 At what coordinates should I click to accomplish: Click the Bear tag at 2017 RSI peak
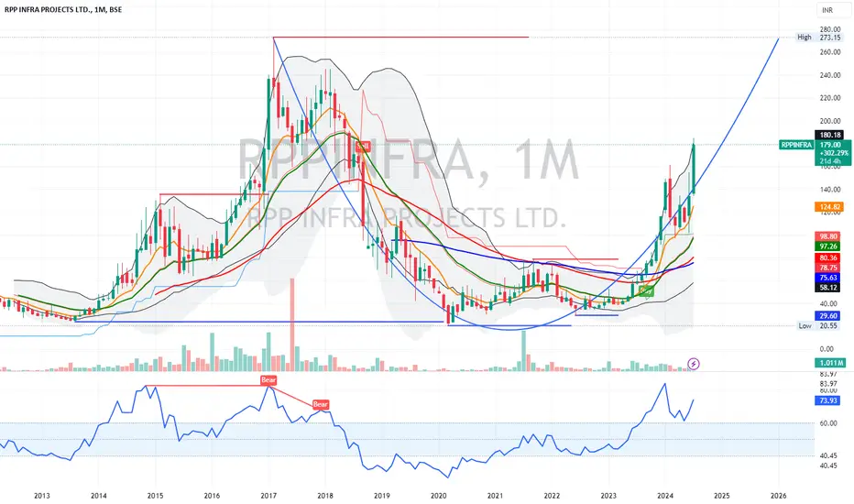(x=268, y=379)
